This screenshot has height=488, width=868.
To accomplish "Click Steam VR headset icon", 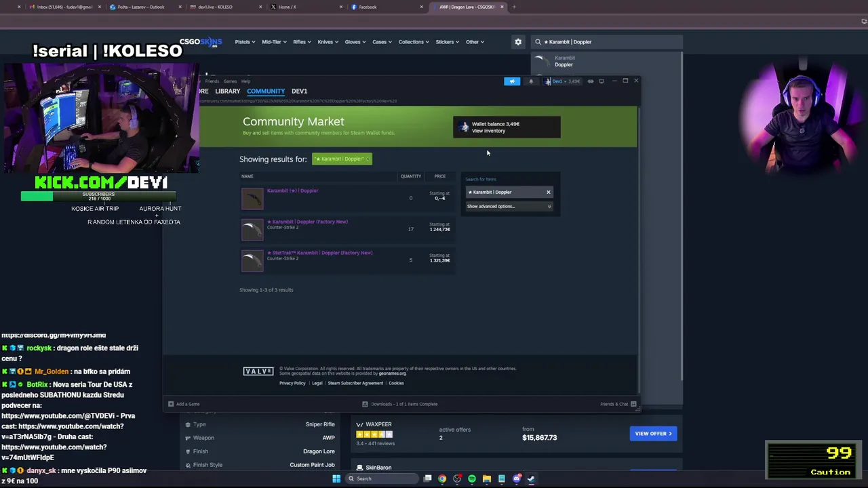I will (x=591, y=81).
